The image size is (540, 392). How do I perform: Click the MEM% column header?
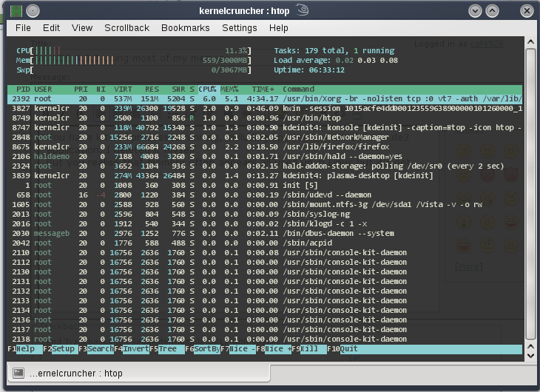229,89
